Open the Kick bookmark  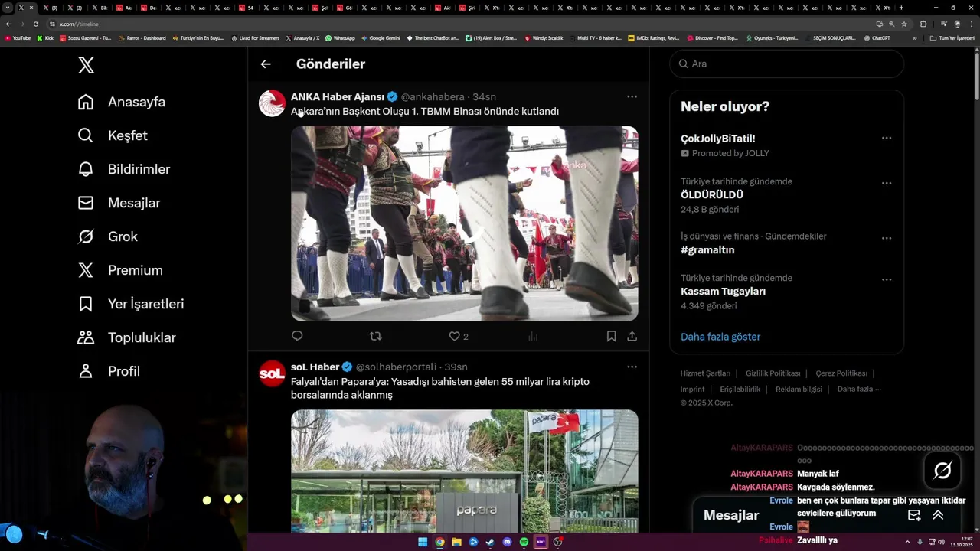[45, 37]
